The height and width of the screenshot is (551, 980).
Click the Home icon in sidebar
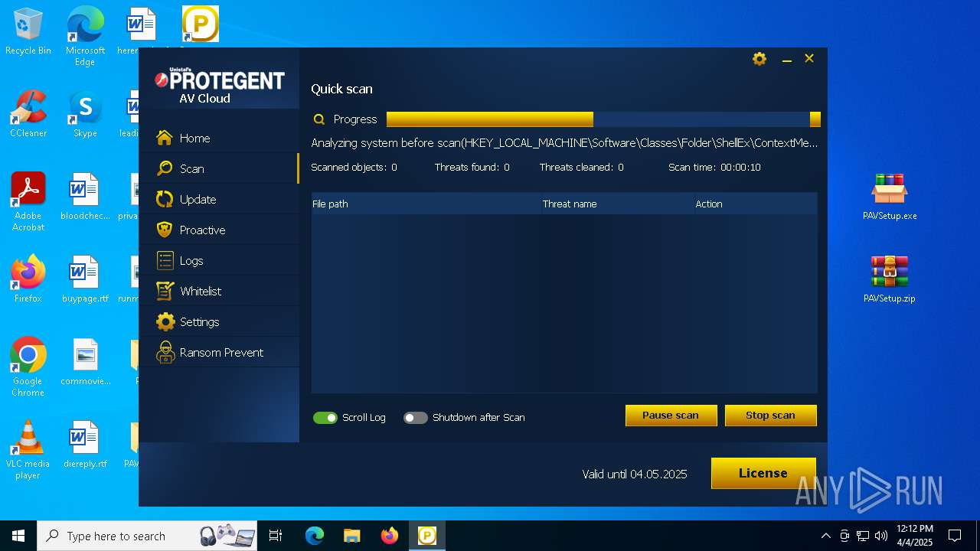coord(165,138)
